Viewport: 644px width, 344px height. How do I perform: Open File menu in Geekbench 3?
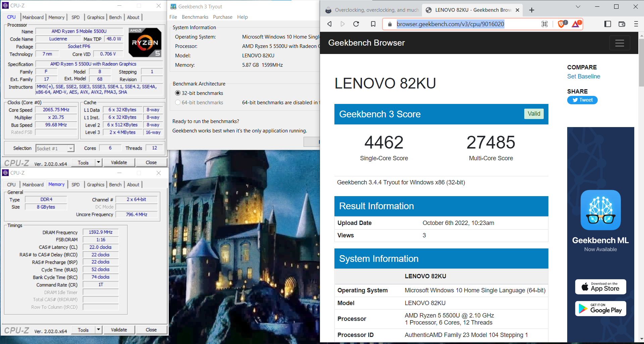coord(173,17)
